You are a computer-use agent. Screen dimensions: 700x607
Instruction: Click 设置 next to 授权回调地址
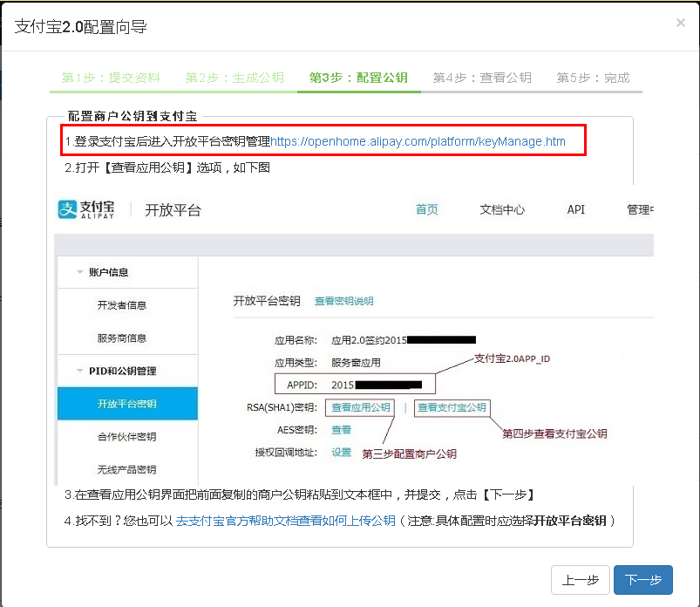(341, 453)
